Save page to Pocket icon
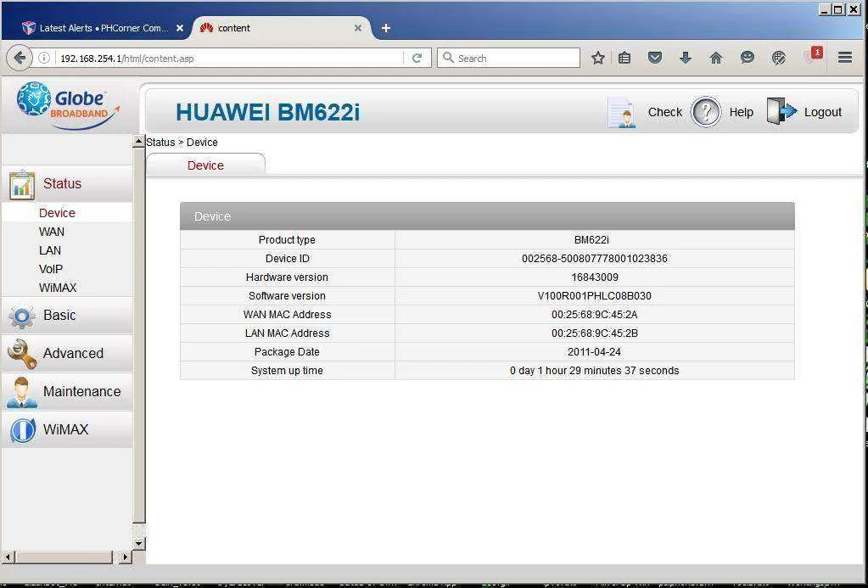This screenshot has height=588, width=868. [x=655, y=58]
